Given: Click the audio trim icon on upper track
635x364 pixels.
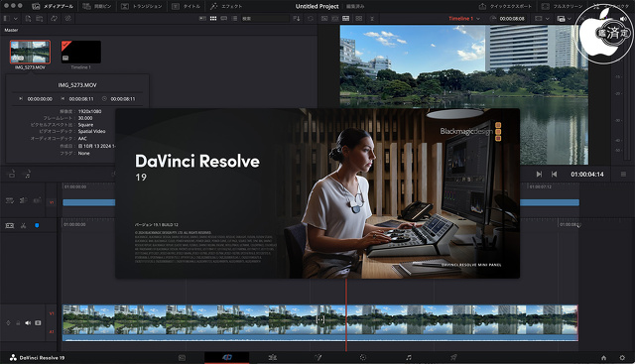Looking at the screenshot, I should coord(38,200).
